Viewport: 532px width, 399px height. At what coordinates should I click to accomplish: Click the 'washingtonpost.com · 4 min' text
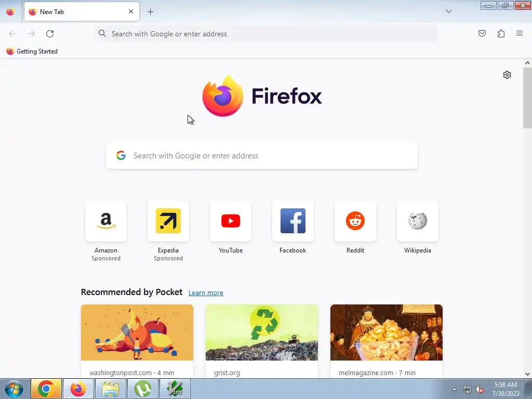click(x=131, y=373)
